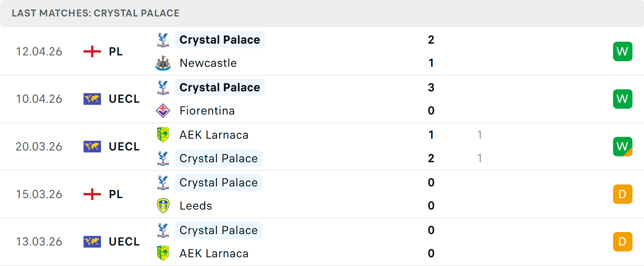
Task: Select the Newcastle club logo
Action: (x=163, y=63)
